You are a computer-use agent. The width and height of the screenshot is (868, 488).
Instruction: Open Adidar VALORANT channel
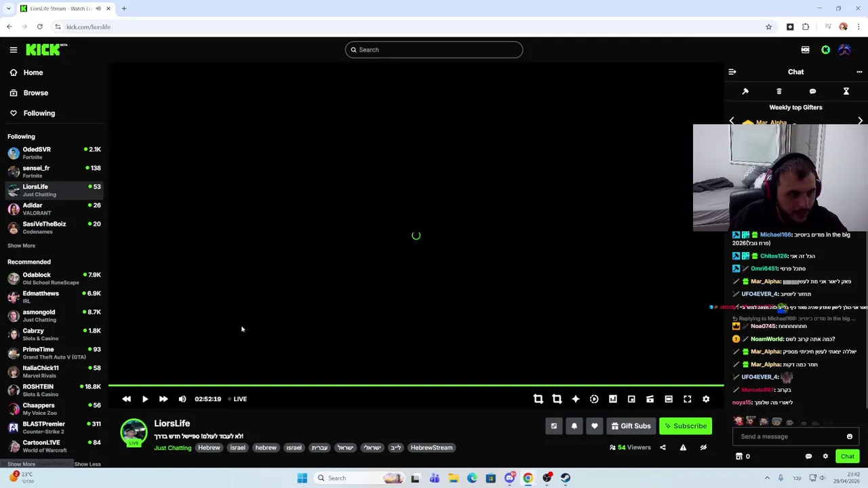click(54, 209)
